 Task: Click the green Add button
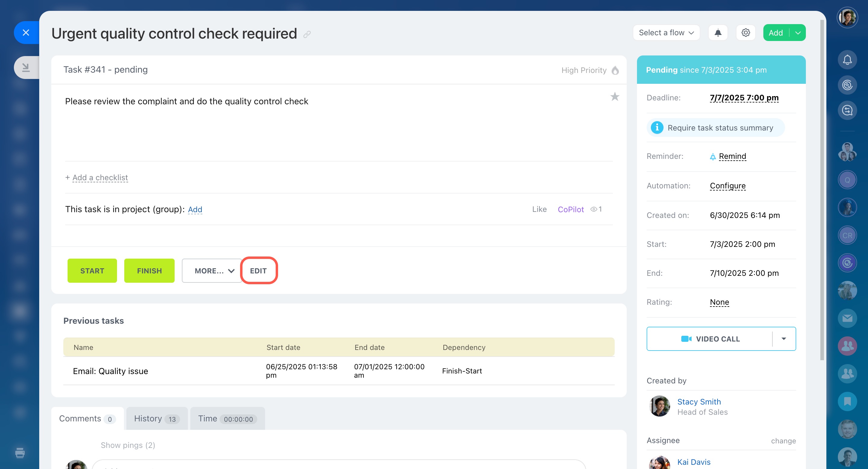click(776, 33)
